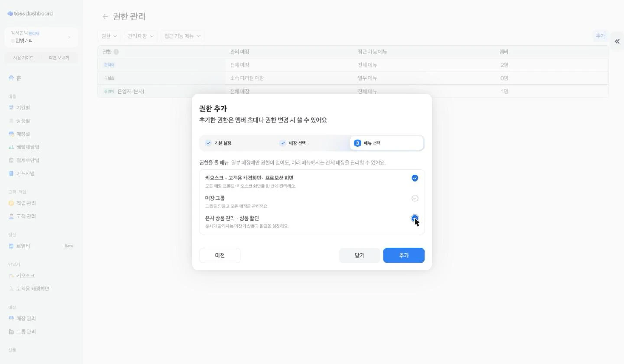Viewport: 624px width, 364px height.
Task: Click the 소속 대리점 매장 cell
Action: coord(247,78)
